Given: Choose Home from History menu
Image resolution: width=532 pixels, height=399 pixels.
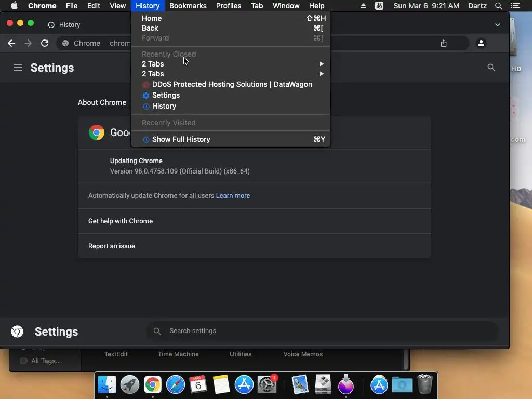Looking at the screenshot, I should tap(231, 18).
